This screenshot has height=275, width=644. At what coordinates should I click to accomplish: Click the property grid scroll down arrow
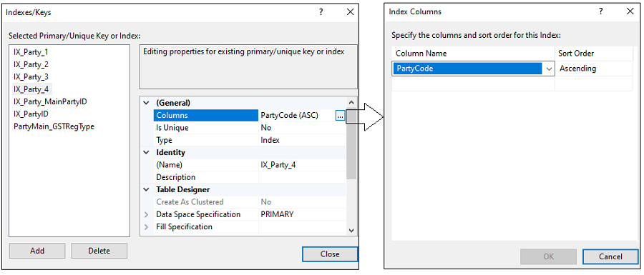(351, 231)
